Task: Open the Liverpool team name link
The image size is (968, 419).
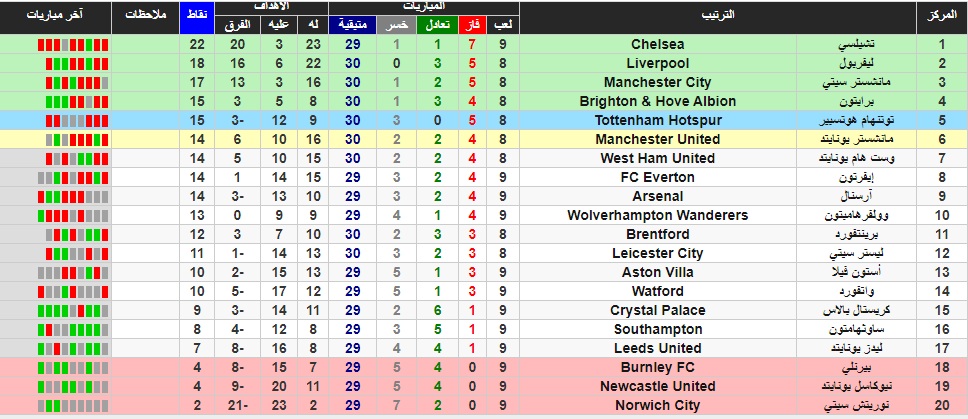Action: pyautogui.click(x=657, y=64)
